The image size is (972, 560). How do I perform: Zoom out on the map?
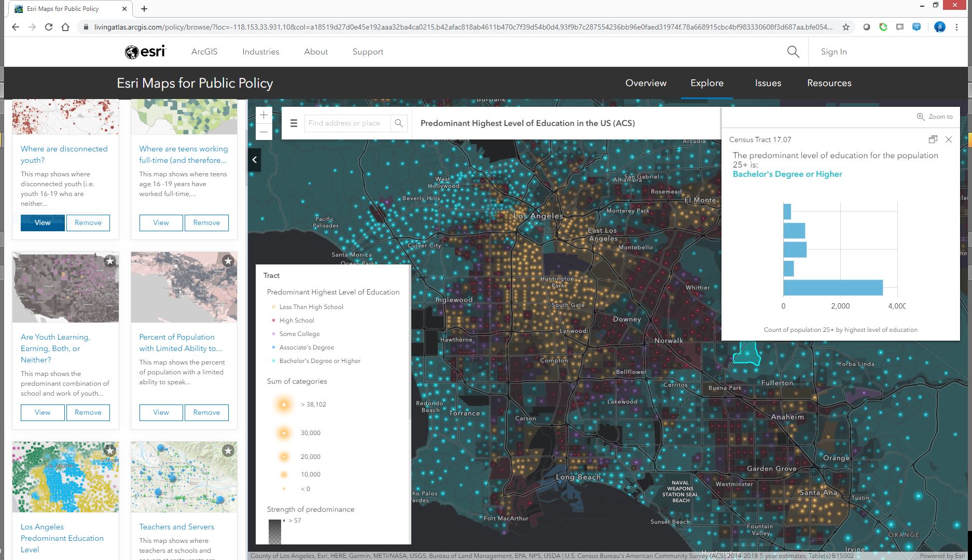coord(263,132)
